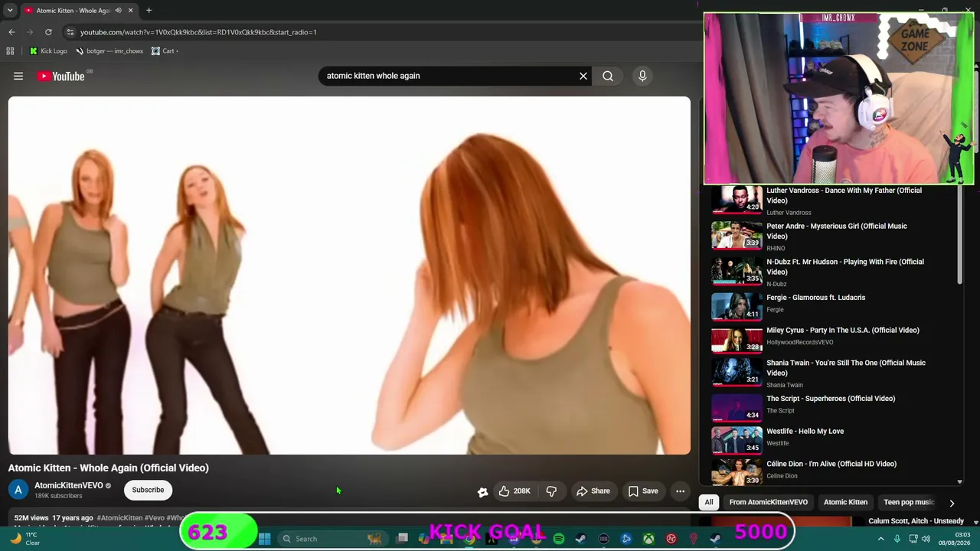Open Céline Dion - I'm Alive video
980x551 pixels.
831,464
